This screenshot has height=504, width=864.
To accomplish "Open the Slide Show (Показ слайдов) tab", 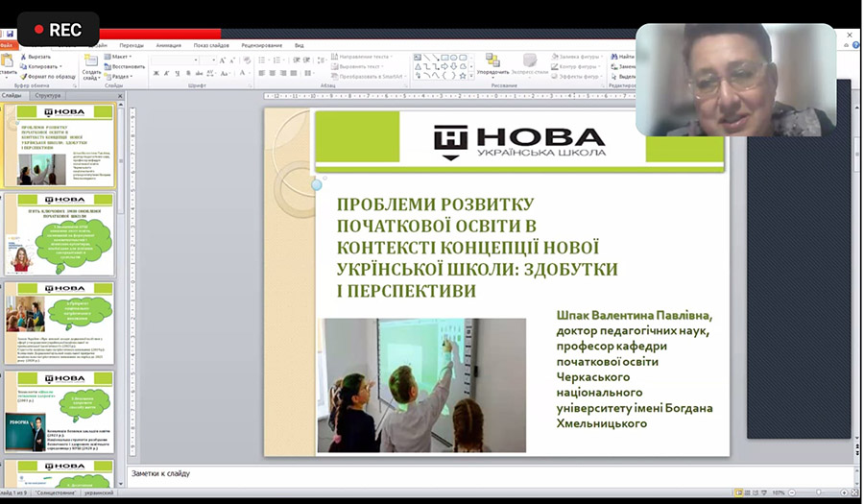I will click(x=211, y=45).
